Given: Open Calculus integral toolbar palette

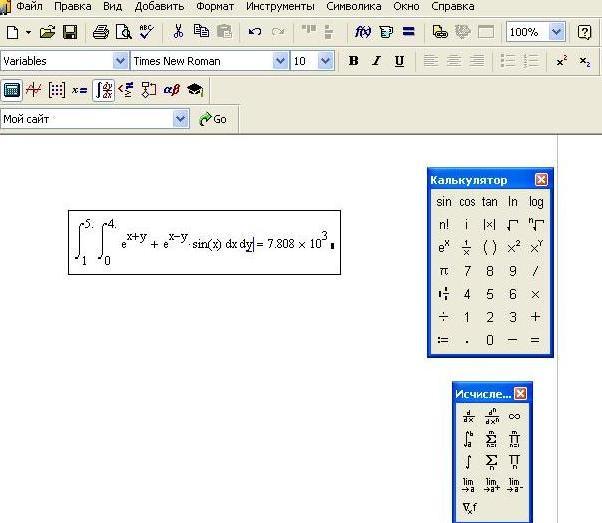Looking at the screenshot, I should pyautogui.click(x=104, y=90).
